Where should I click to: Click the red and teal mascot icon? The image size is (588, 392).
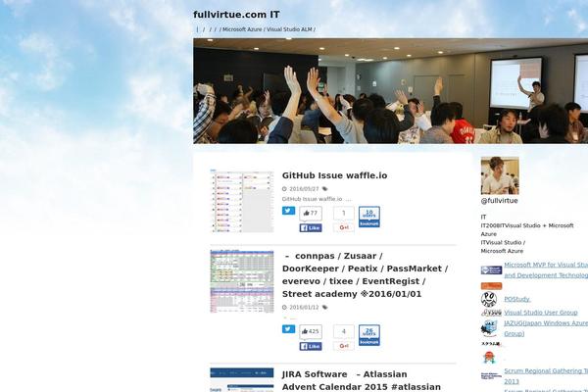point(489,358)
